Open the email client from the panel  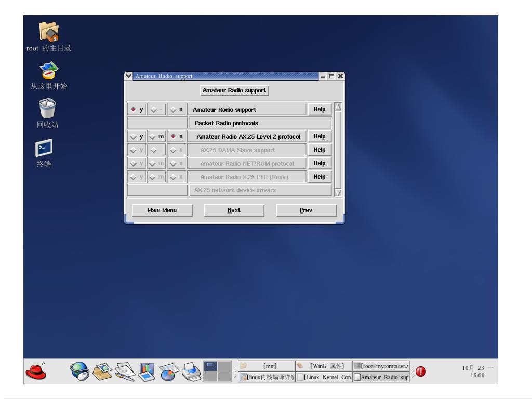coord(102,372)
